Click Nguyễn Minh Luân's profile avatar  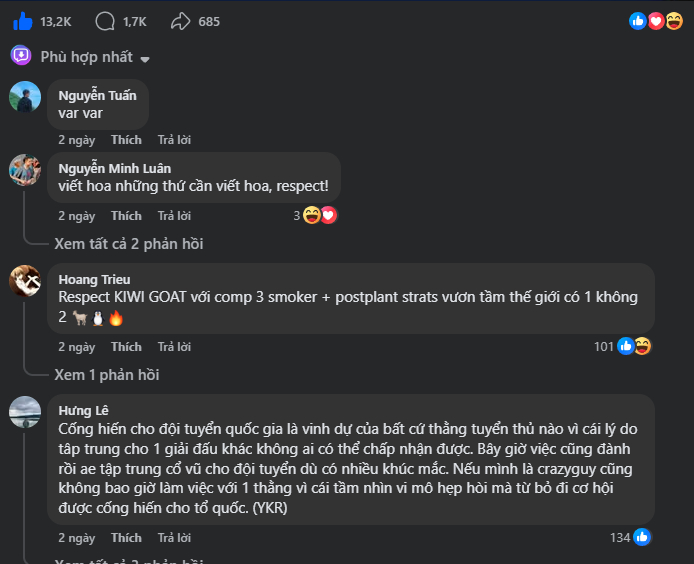(25, 170)
